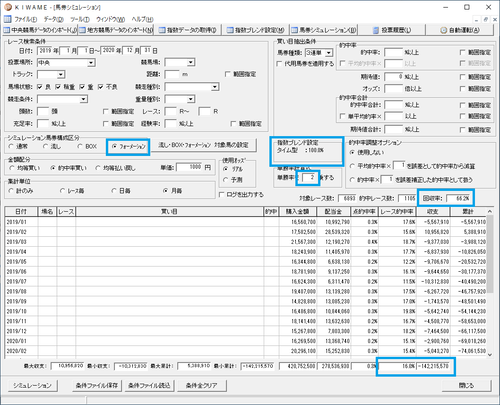The width and height of the screenshot is (500, 405).
Task: Select the 均等買い radio option
Action: pyautogui.click(x=12, y=168)
